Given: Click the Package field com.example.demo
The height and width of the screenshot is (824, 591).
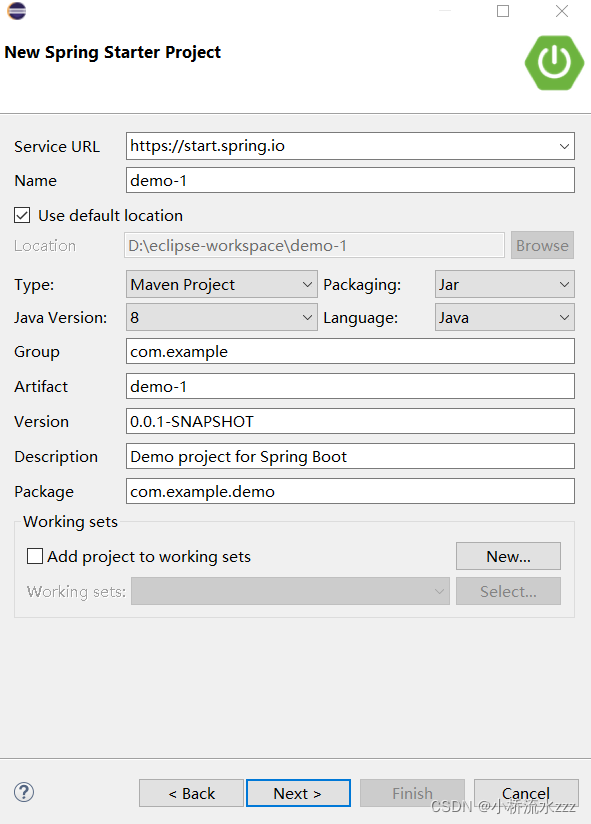Looking at the screenshot, I should 350,491.
